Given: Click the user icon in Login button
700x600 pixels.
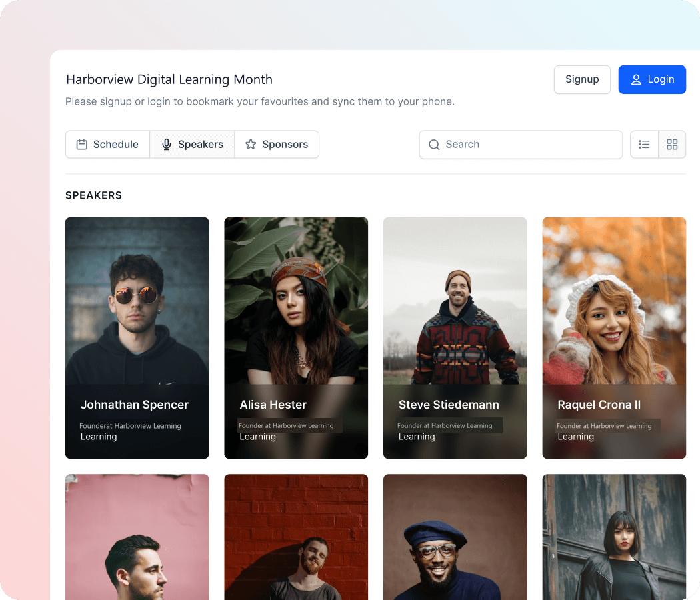Looking at the screenshot, I should click(636, 79).
